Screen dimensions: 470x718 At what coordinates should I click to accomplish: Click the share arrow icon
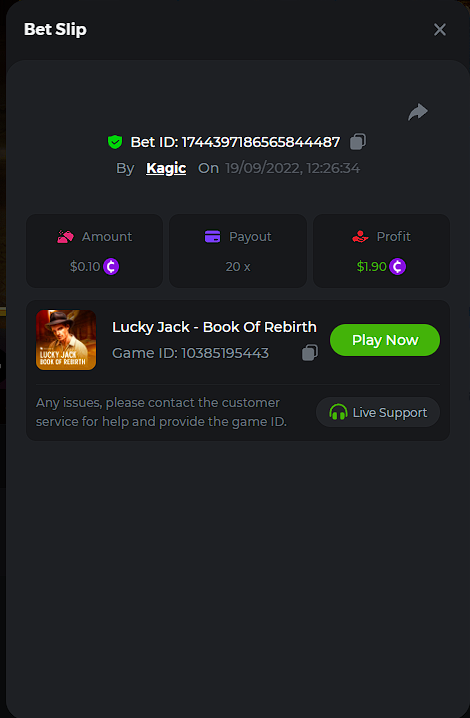[x=418, y=112]
